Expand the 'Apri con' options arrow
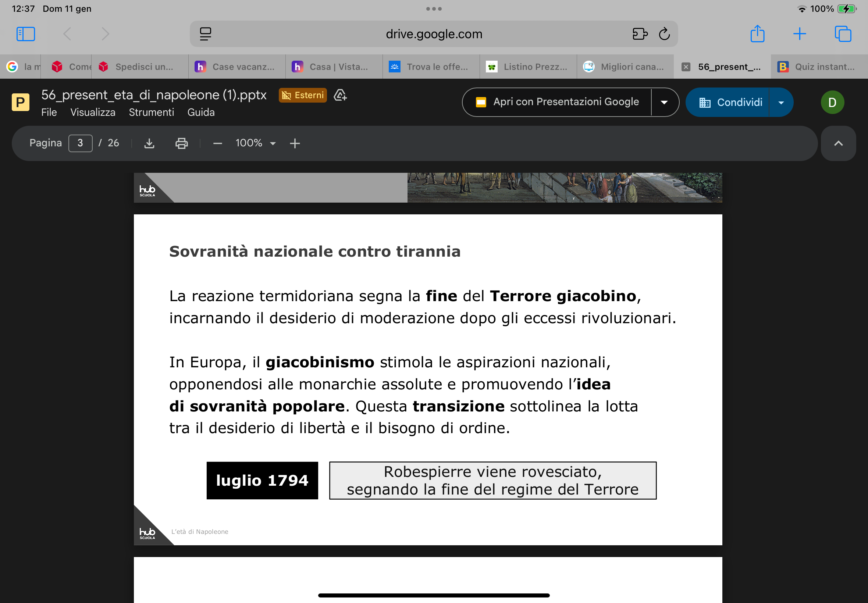The width and height of the screenshot is (868, 603). coord(664,102)
